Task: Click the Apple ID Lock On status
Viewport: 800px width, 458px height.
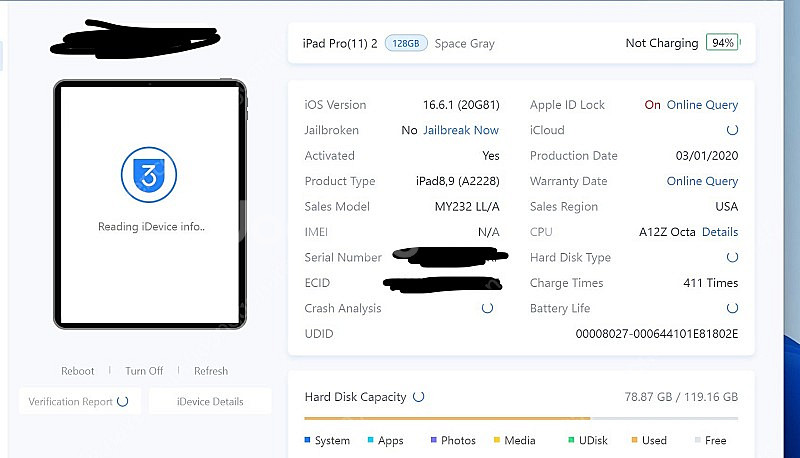Action: click(652, 105)
